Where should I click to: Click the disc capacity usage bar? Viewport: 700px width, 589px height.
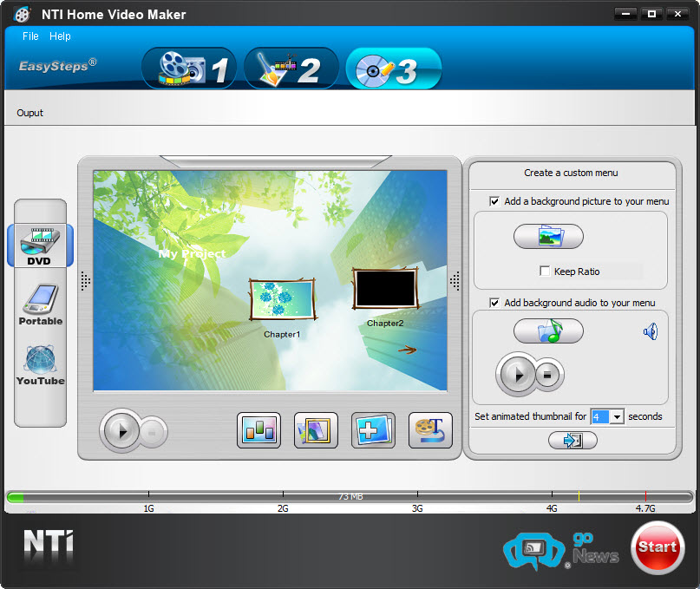350,496
